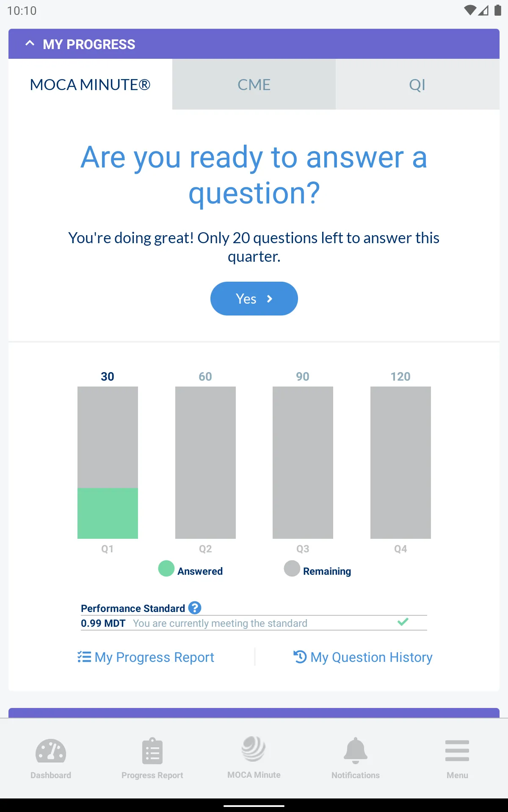Switch to the CME tab
This screenshot has width=508, height=812.
(x=254, y=84)
